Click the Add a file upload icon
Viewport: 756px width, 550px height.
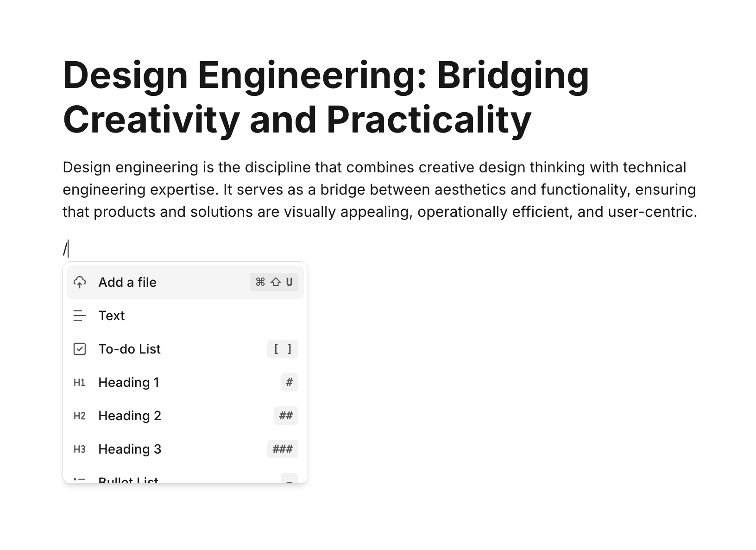[x=80, y=282]
